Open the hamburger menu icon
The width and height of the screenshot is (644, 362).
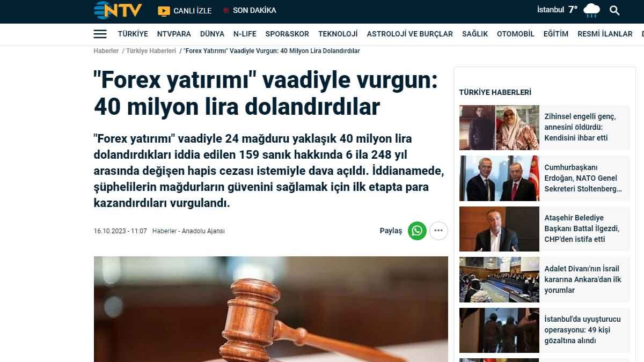pos(100,34)
